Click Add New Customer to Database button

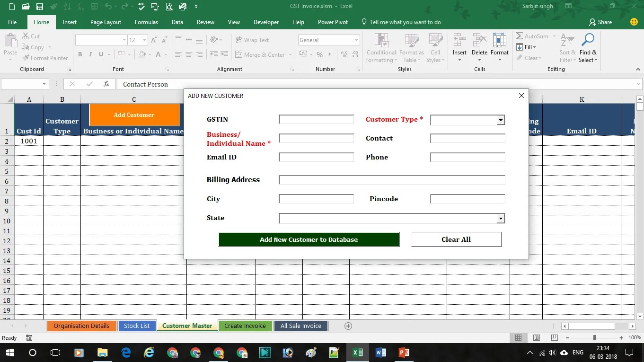pos(309,239)
